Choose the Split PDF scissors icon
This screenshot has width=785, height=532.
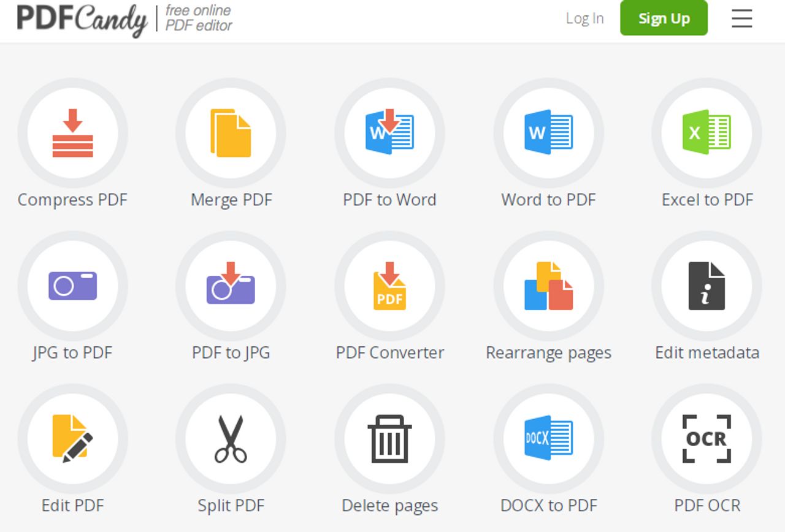231,439
